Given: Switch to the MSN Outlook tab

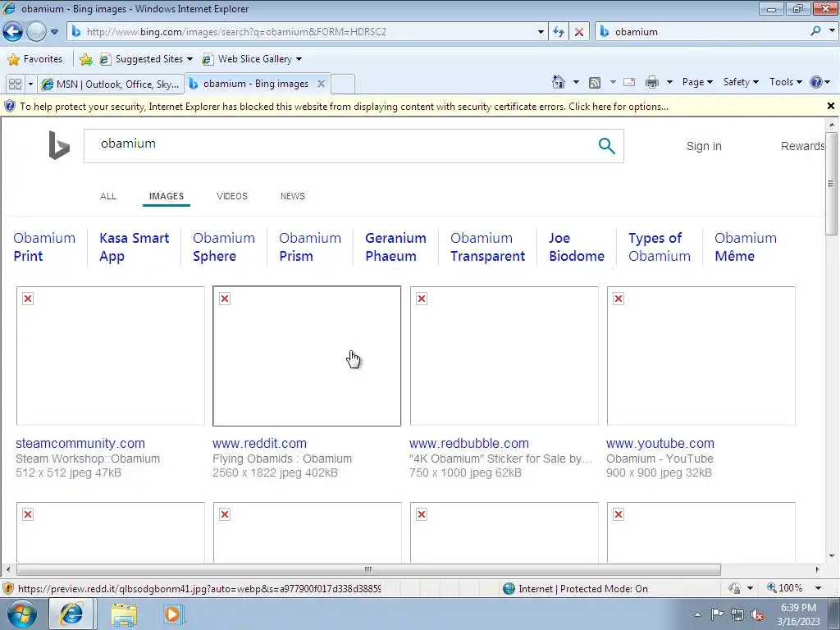Looking at the screenshot, I should 111,84.
